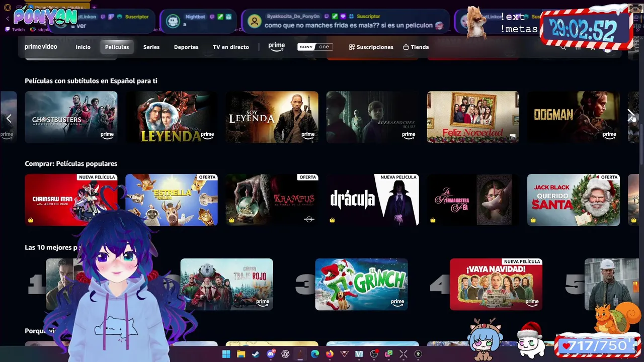
Task: Open Firefox from the taskbar
Action: point(330,354)
